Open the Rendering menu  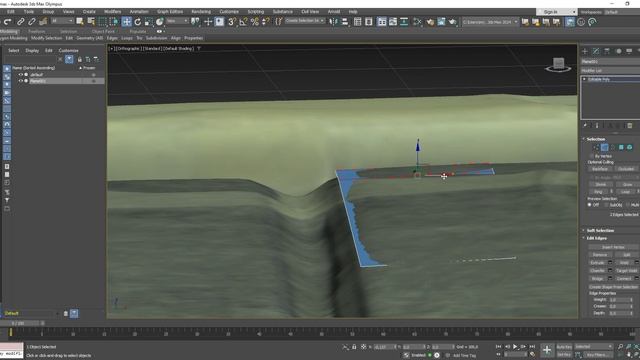click(x=201, y=12)
